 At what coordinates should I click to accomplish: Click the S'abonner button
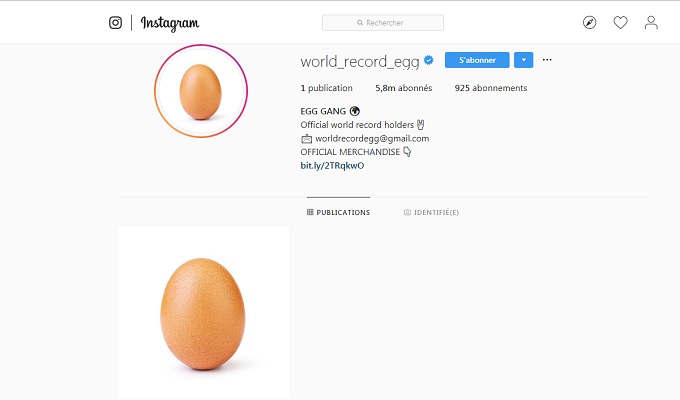tap(477, 60)
